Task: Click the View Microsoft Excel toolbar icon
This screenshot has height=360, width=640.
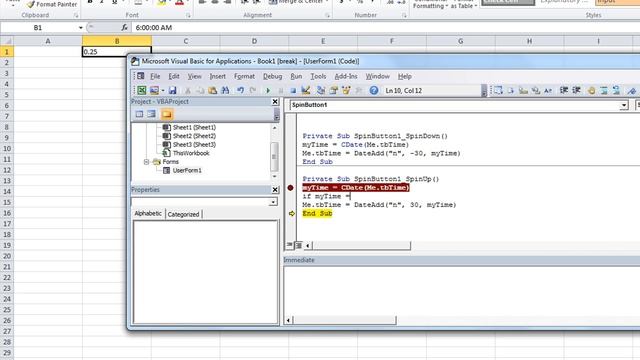Action: [x=142, y=90]
